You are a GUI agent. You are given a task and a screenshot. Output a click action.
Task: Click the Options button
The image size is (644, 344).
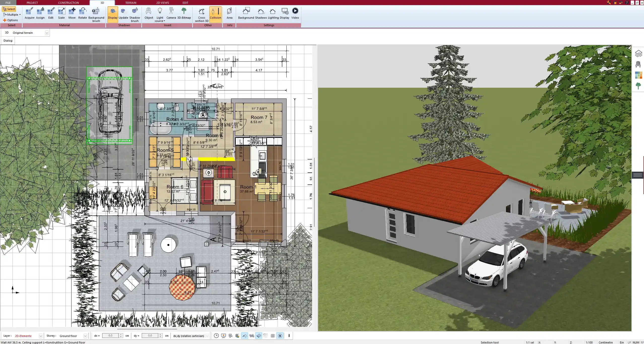[11, 20]
